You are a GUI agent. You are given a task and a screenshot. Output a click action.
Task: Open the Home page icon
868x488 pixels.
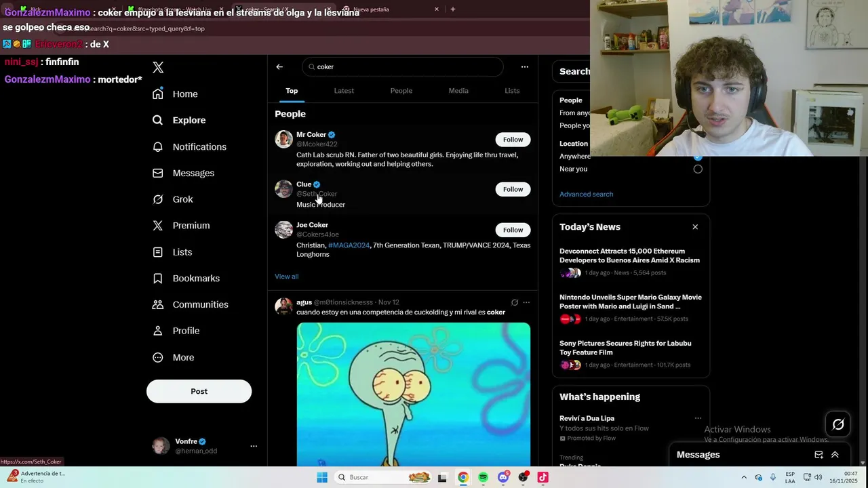pos(158,94)
